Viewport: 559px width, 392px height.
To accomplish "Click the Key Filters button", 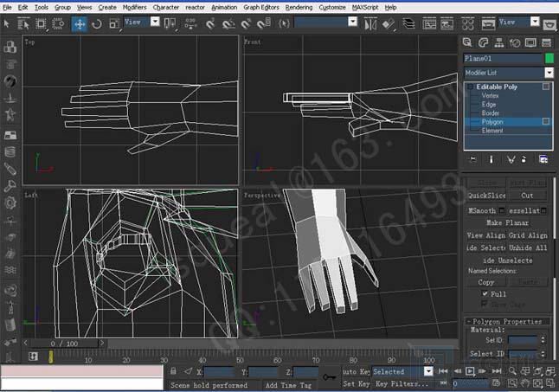I will (402, 384).
